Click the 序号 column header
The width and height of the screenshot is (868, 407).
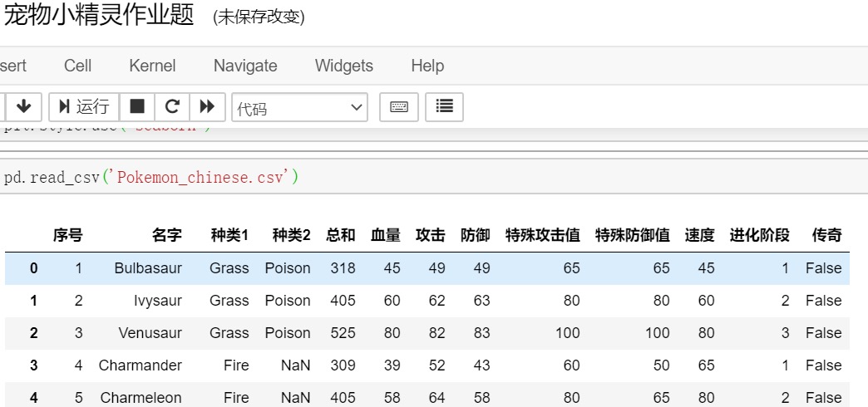click(67, 235)
